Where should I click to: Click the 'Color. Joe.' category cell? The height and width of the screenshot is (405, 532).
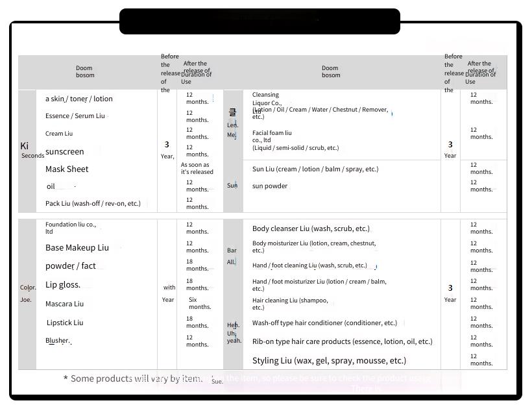27,293
